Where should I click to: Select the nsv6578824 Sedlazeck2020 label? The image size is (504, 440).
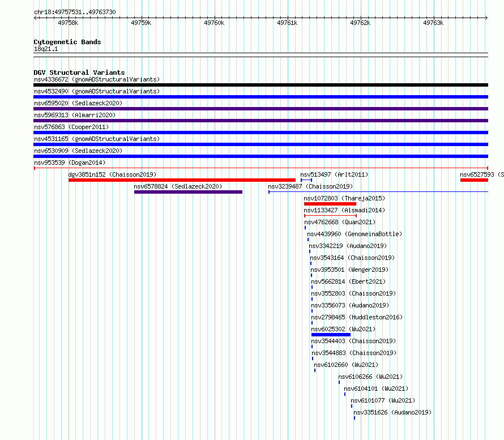point(178,186)
